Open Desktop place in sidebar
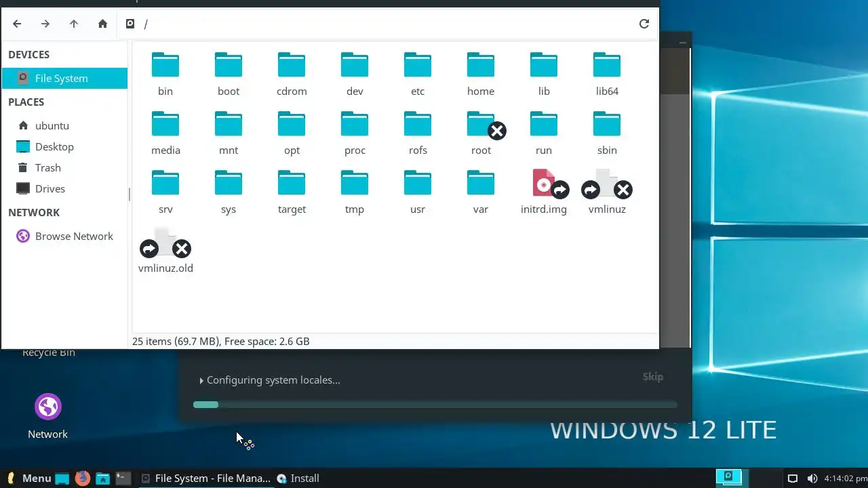Image resolution: width=868 pixels, height=488 pixels. [64, 146]
